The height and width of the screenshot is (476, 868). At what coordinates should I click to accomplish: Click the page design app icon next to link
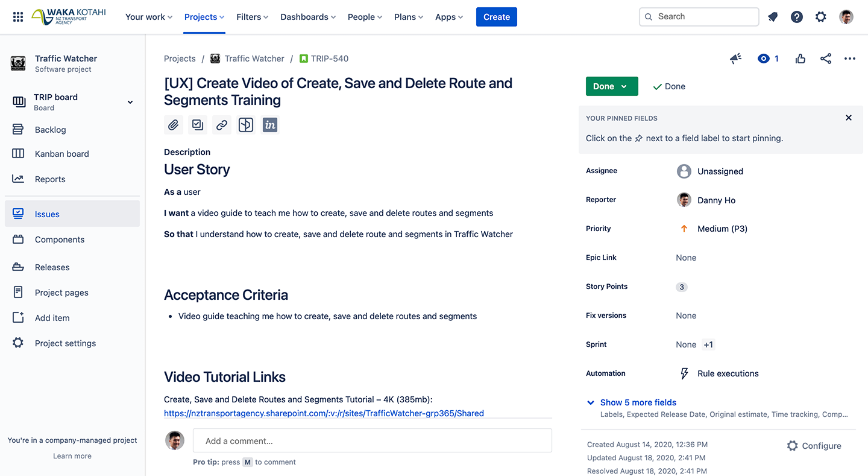246,125
